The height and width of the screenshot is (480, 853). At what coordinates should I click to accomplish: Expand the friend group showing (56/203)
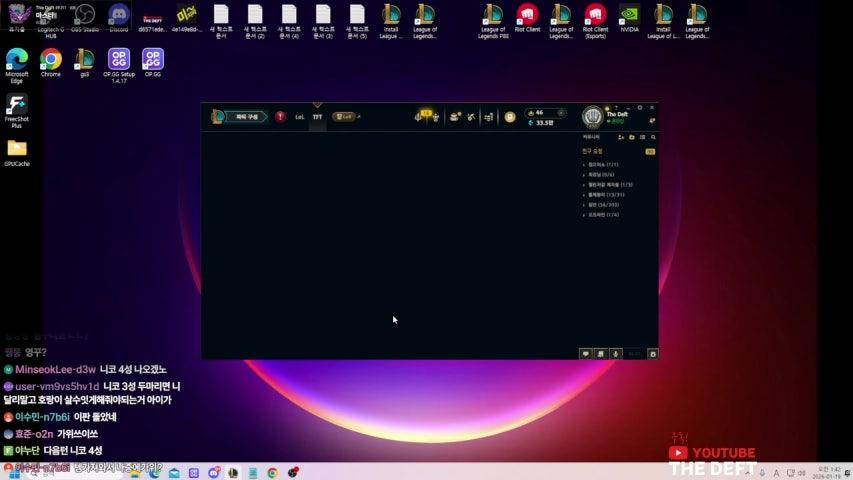(x=601, y=205)
